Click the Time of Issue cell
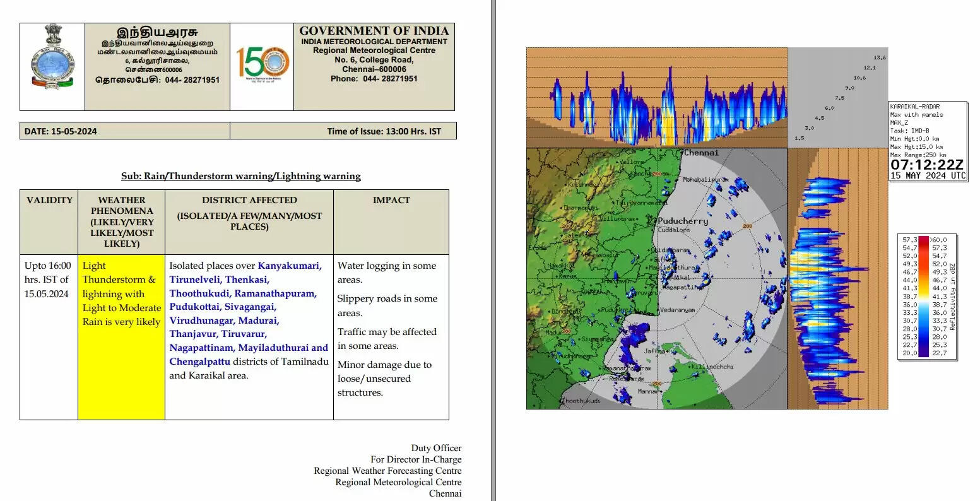The height and width of the screenshot is (501, 980). click(x=384, y=131)
